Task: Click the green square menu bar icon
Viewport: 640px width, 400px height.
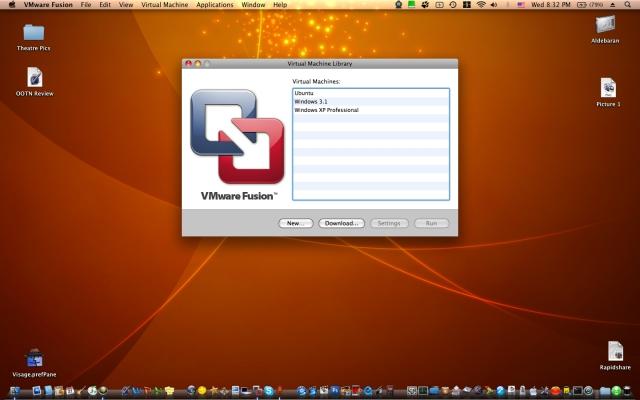Action: tap(412, 5)
